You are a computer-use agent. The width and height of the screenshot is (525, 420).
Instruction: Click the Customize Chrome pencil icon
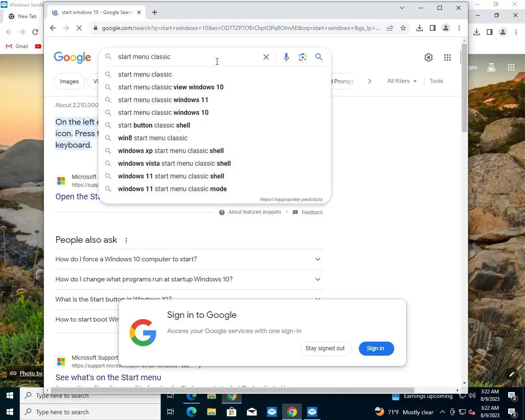(511, 374)
